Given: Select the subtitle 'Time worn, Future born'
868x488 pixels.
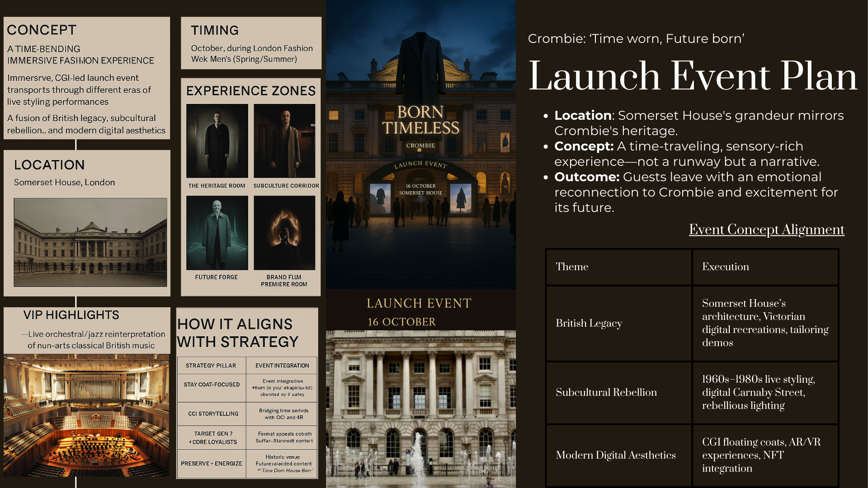Looking at the screenshot, I should click(636, 39).
